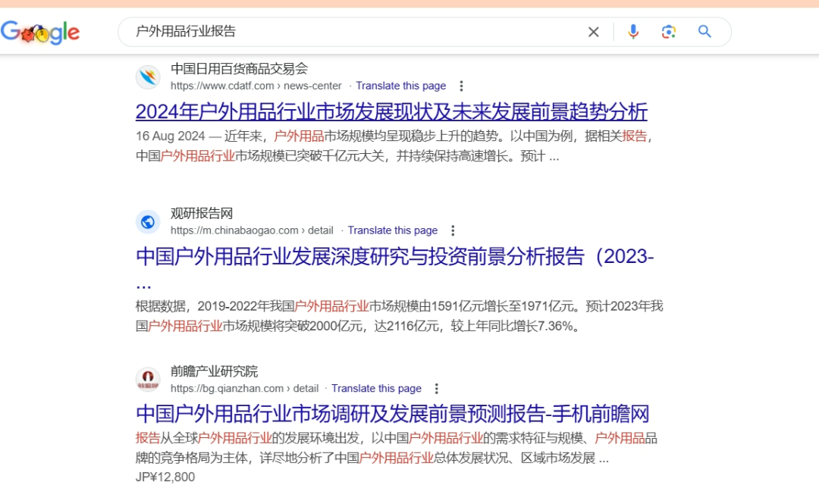The image size is (819, 504).
Task: Click the https://www.cdatf.com breadcrumb URL
Action: pyautogui.click(x=223, y=86)
